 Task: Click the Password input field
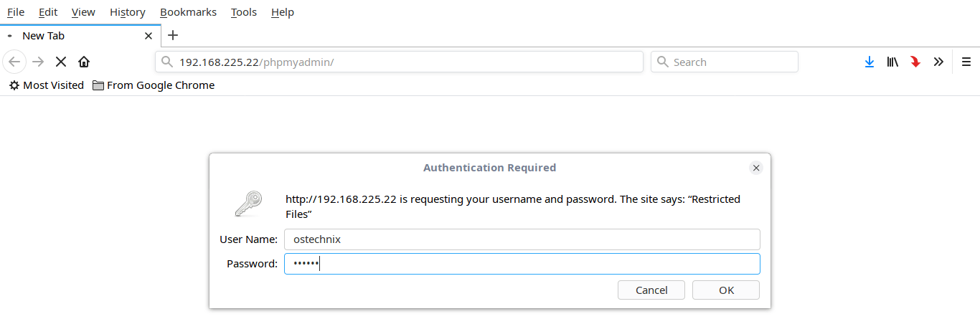[522, 264]
